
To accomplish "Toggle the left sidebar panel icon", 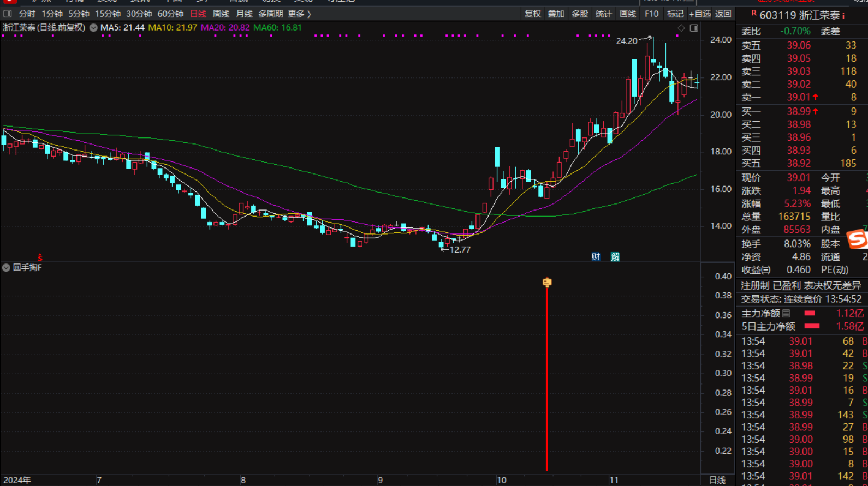I will pos(8,14).
